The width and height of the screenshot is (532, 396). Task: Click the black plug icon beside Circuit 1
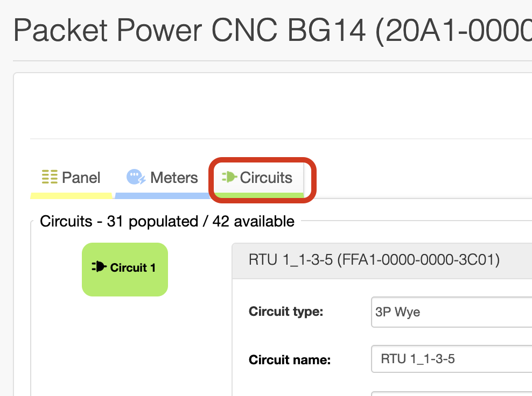(100, 266)
